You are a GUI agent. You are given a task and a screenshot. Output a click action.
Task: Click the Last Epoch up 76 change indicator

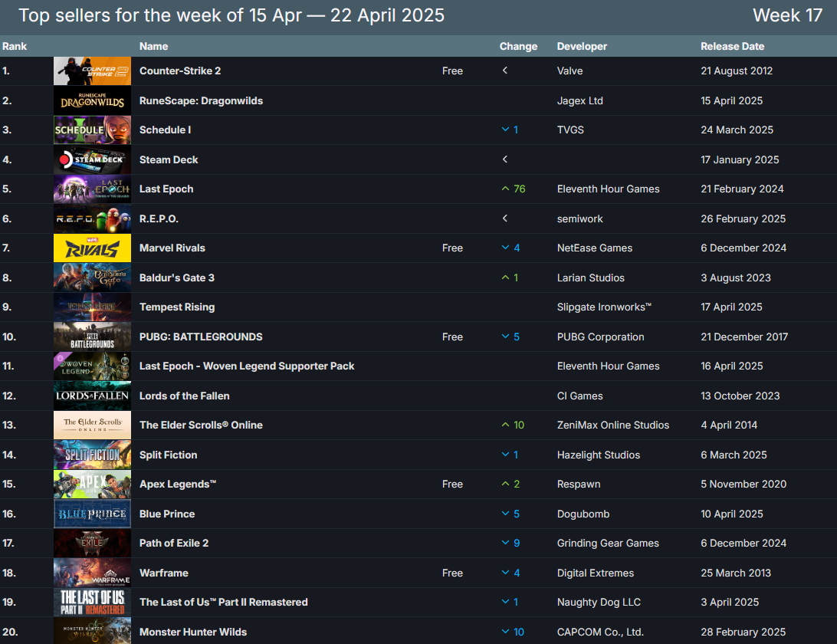(514, 189)
